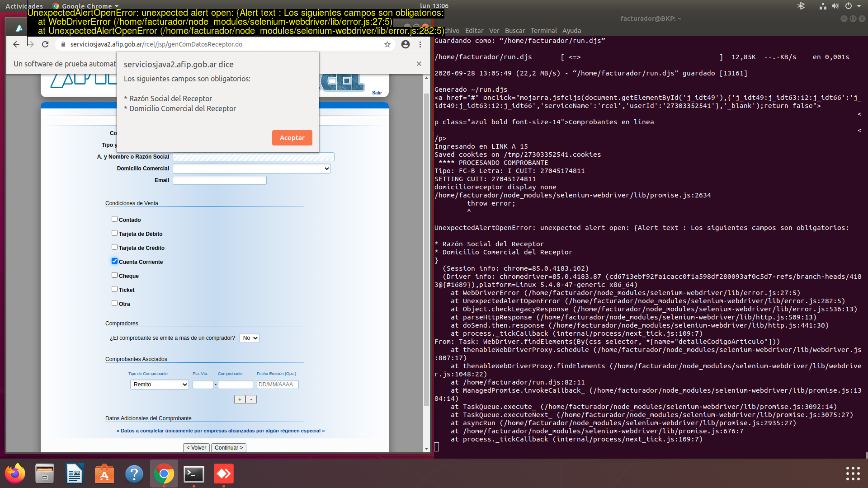The image size is (868, 488).
Task: Open the Files manager in the dock
Action: (45, 474)
